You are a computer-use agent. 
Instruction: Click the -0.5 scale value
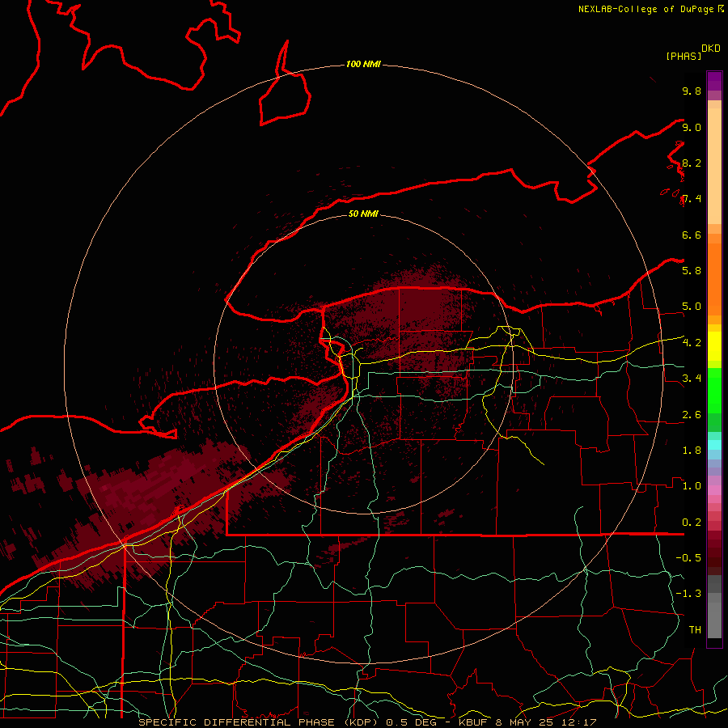pos(688,558)
